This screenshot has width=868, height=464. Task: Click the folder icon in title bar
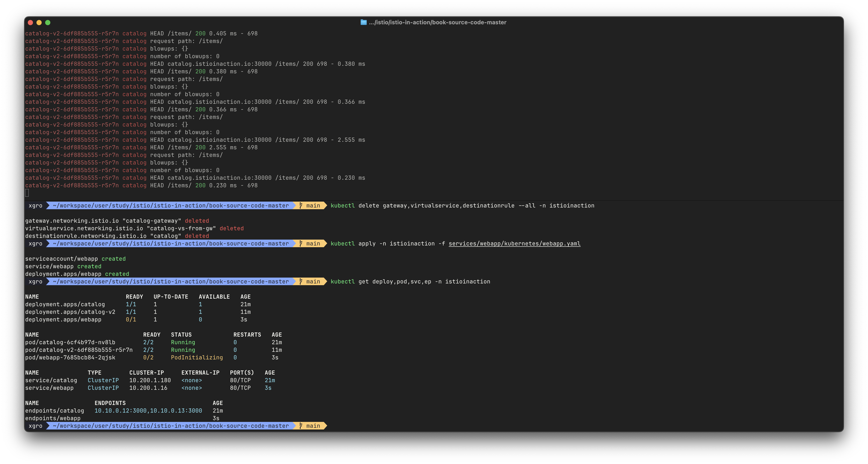(363, 22)
